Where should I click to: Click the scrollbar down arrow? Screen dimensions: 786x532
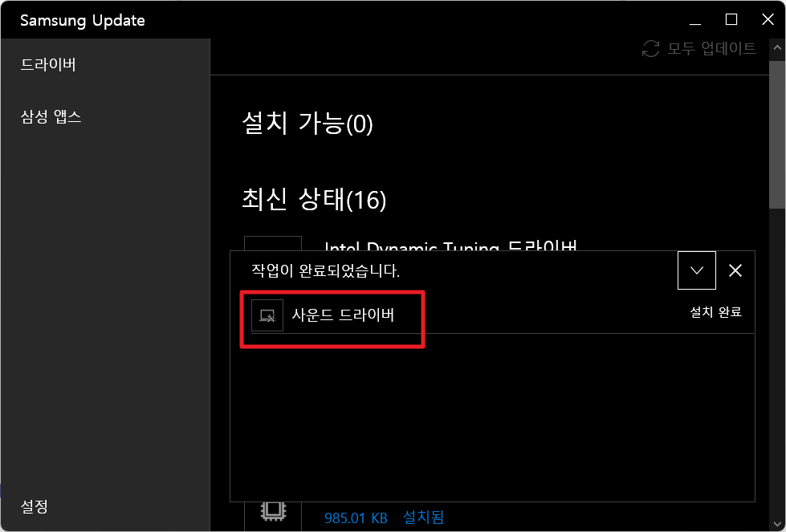click(x=777, y=524)
